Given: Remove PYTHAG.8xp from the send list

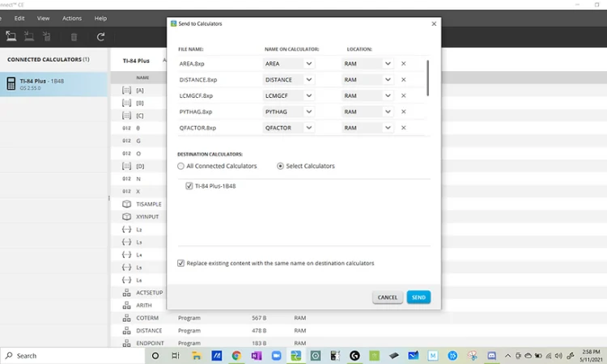Looking at the screenshot, I should tap(403, 112).
